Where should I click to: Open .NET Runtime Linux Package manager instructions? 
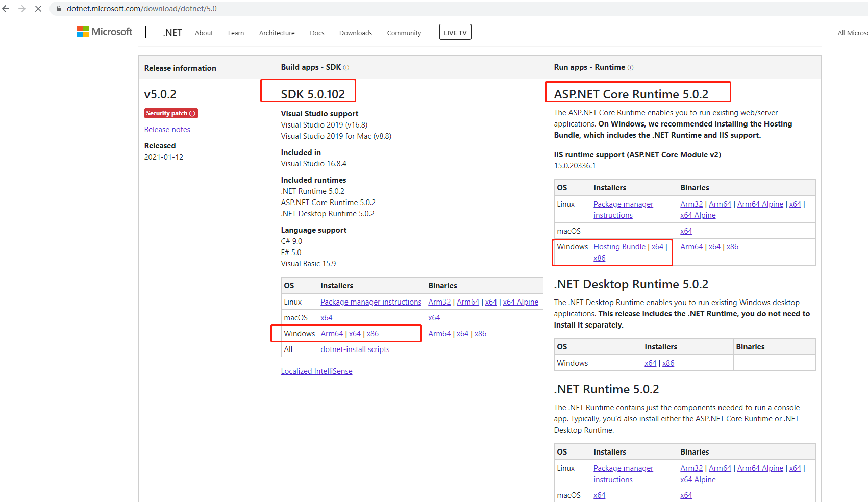(x=624, y=474)
